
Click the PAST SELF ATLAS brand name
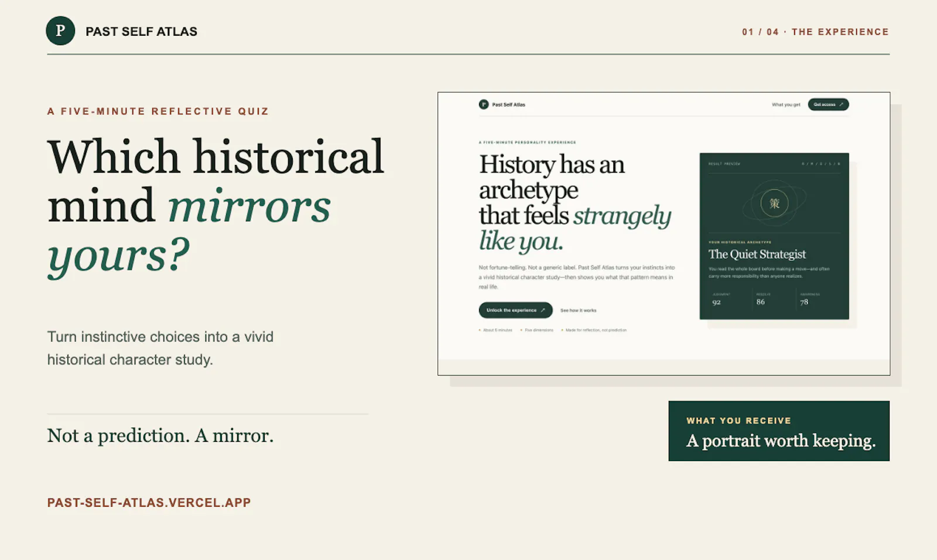click(141, 32)
